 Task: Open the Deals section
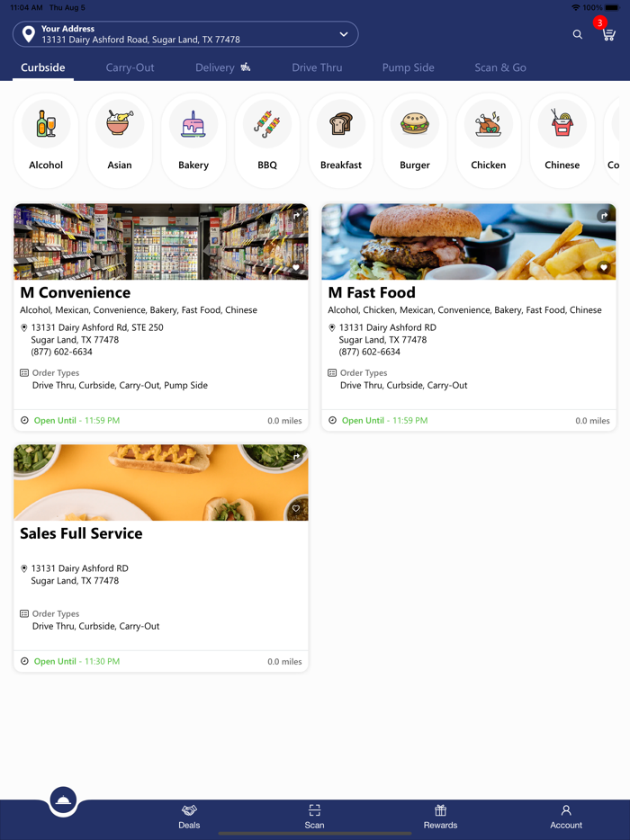coord(189,817)
